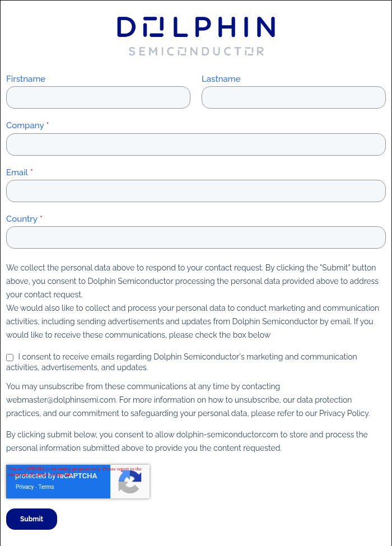Open the reCAPTCHA Privacy link
The width and height of the screenshot is (392, 546).
(x=25, y=487)
